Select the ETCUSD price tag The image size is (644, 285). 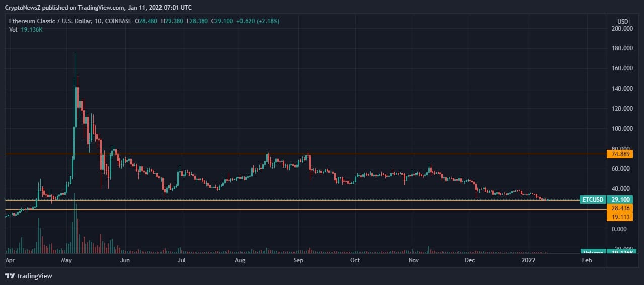click(x=593, y=200)
